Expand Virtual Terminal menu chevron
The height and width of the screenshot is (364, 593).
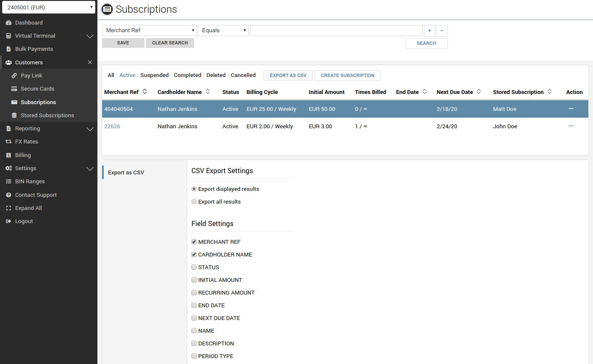point(90,36)
